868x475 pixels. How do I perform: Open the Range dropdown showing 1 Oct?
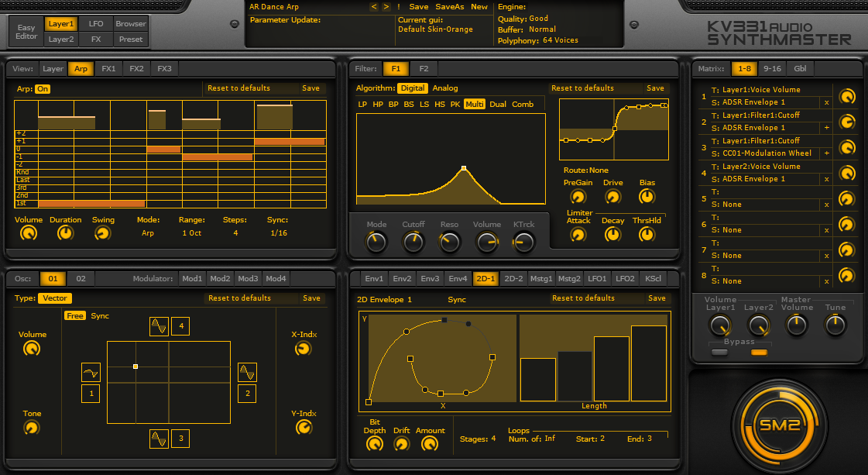(x=191, y=233)
